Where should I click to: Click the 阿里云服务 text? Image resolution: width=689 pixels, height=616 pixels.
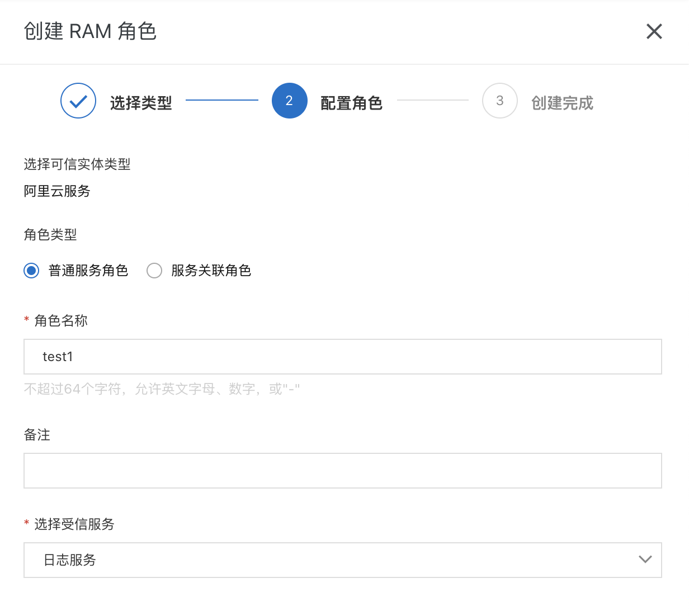tap(57, 191)
